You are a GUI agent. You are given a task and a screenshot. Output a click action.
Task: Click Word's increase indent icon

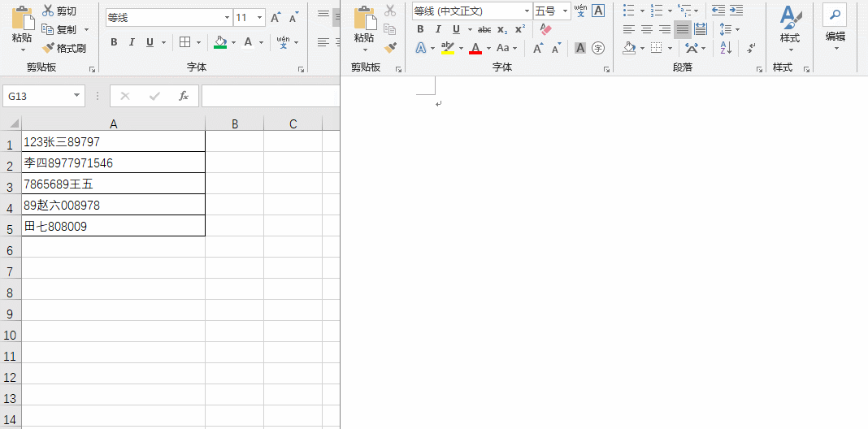[736, 10]
